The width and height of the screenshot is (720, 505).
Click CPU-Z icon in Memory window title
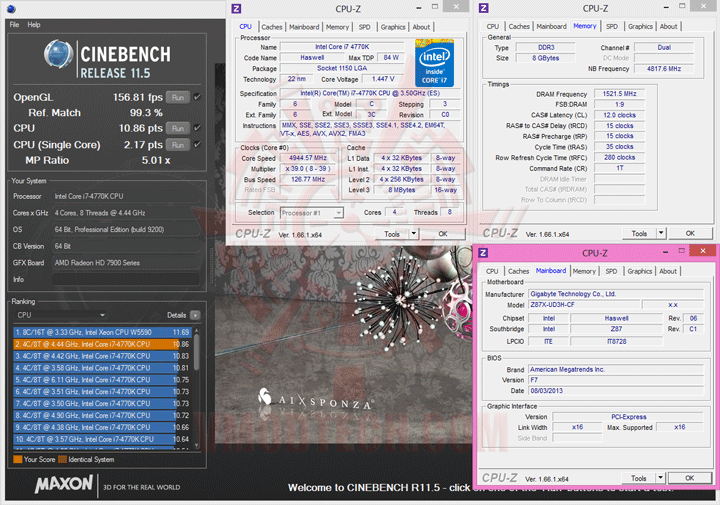click(484, 8)
